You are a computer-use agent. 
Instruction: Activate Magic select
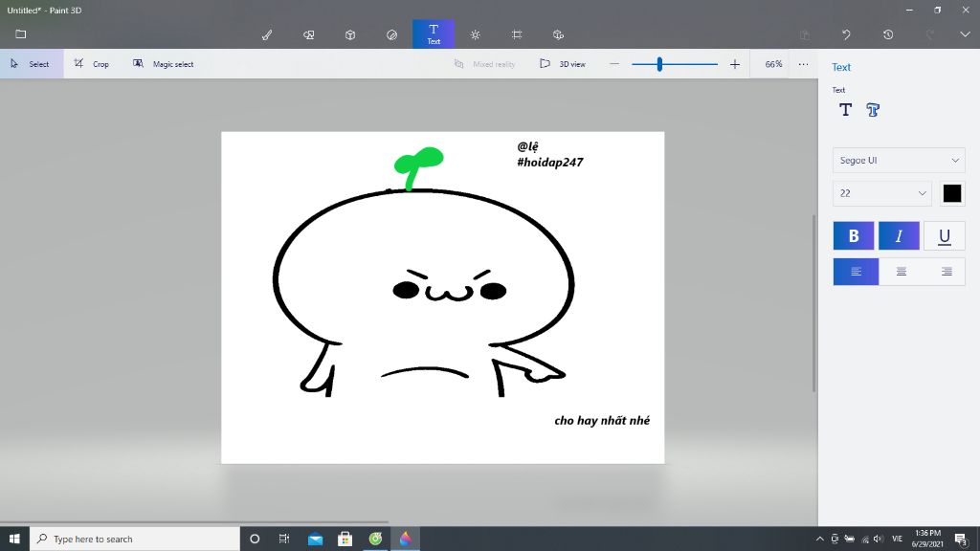(163, 64)
